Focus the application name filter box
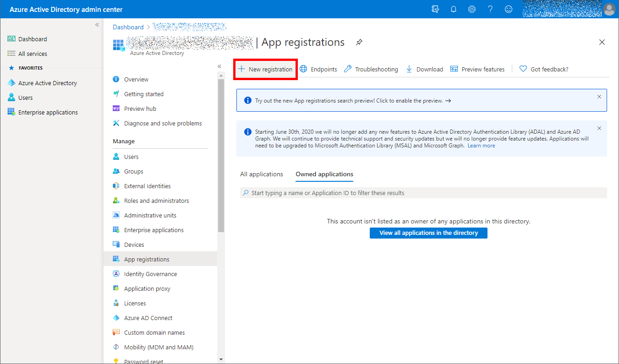This screenshot has width=619, height=364. tap(423, 193)
